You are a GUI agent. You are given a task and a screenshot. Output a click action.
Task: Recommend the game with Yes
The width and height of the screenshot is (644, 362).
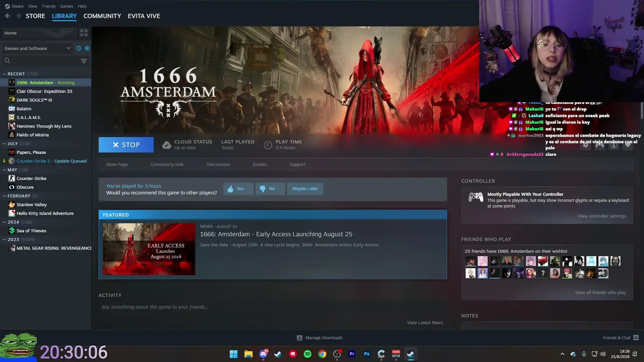pos(238,189)
